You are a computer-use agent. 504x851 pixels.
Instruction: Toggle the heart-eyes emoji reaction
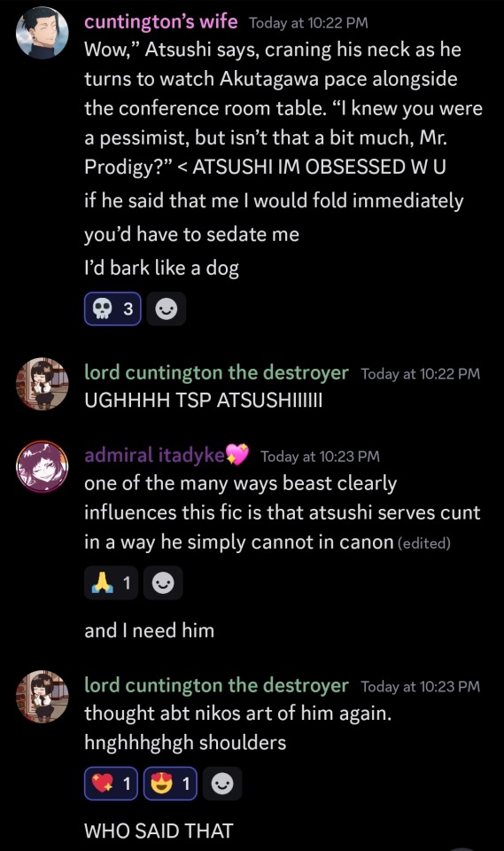170,784
